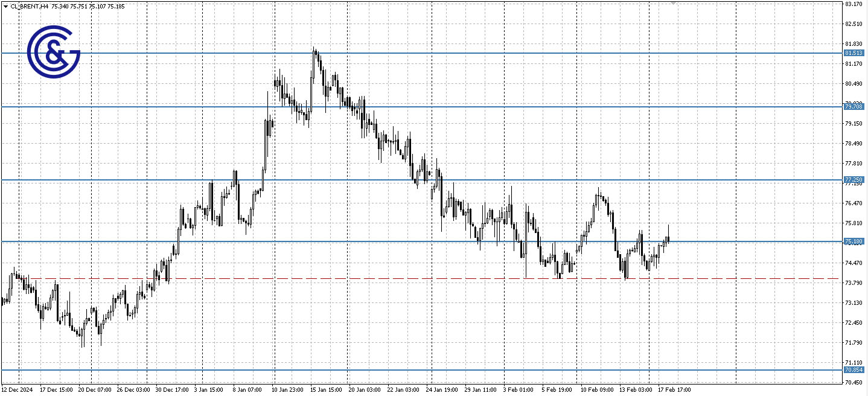Viewport: 868px width, 396px height.
Task: Click the 3 Feb 01:00 date label
Action: (517, 390)
